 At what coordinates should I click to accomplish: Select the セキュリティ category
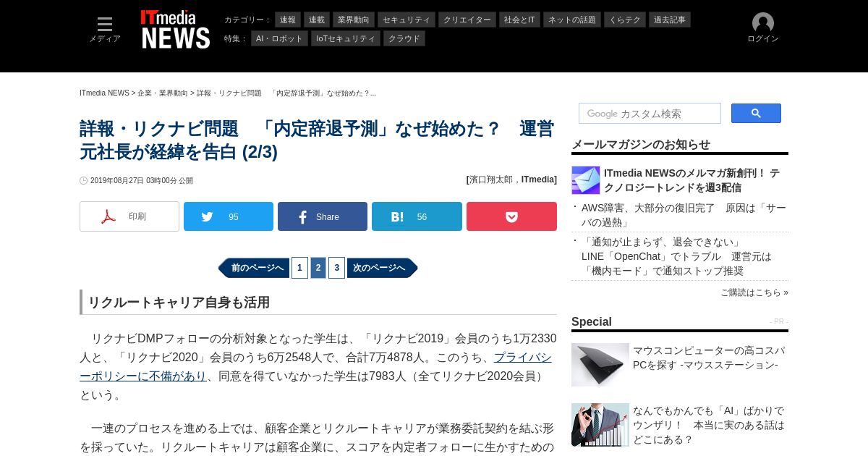(x=407, y=20)
